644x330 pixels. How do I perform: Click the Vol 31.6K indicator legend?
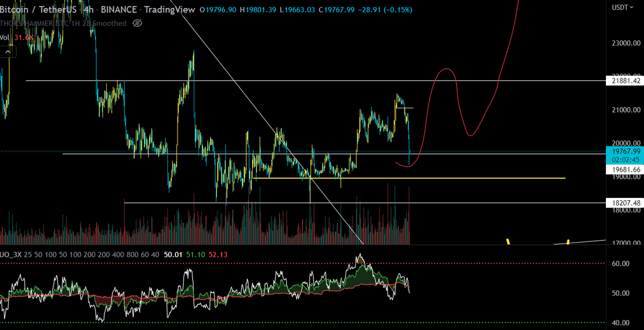point(17,37)
